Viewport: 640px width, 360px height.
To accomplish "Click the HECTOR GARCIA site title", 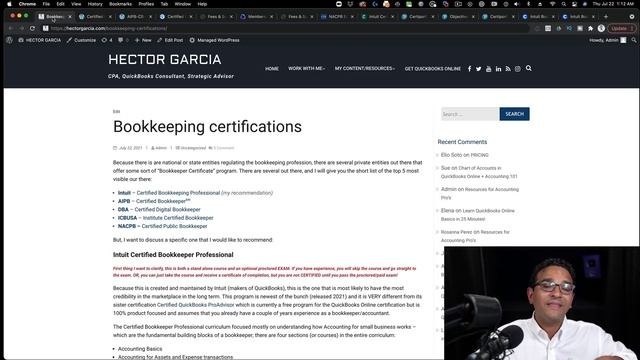I will coord(165,60).
